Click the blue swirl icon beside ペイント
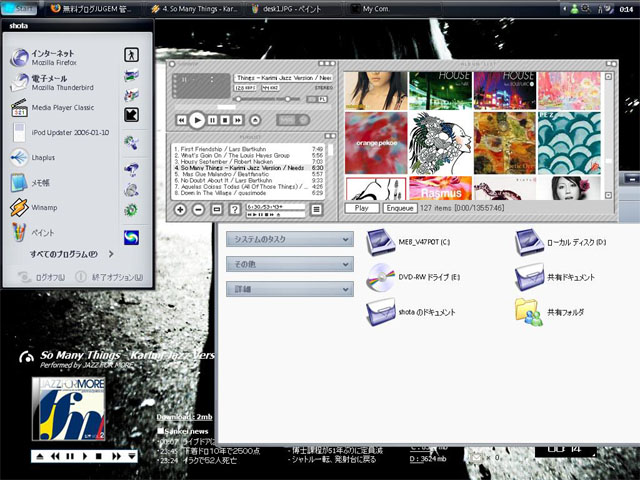This screenshot has height=480, width=640. (131, 238)
